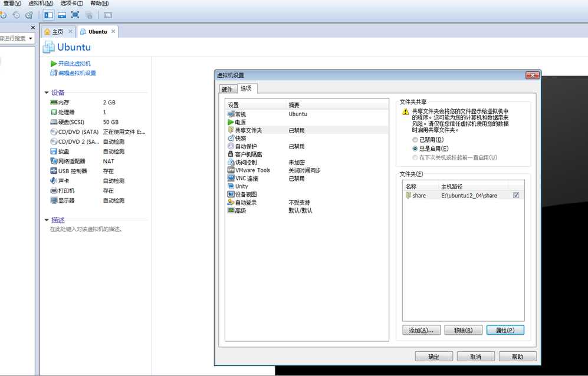Open the 帮助(H) menu
The width and height of the screenshot is (588, 376).
tap(99, 4)
